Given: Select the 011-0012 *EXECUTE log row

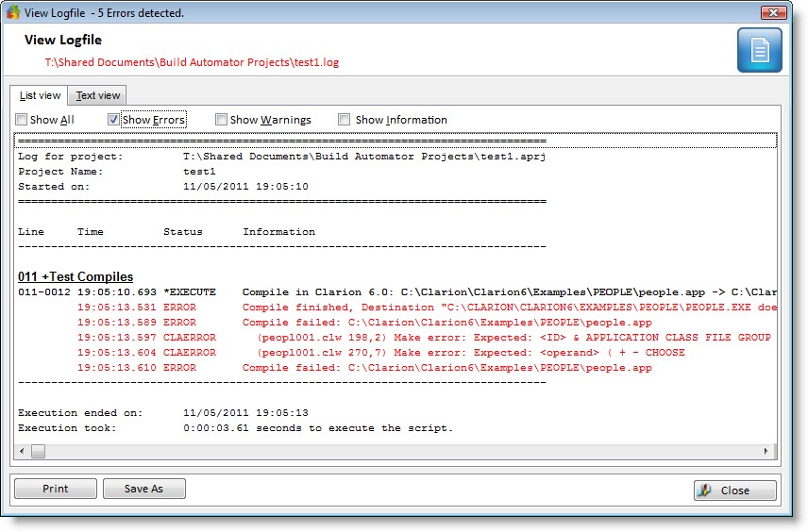Looking at the screenshot, I should 396,292.
